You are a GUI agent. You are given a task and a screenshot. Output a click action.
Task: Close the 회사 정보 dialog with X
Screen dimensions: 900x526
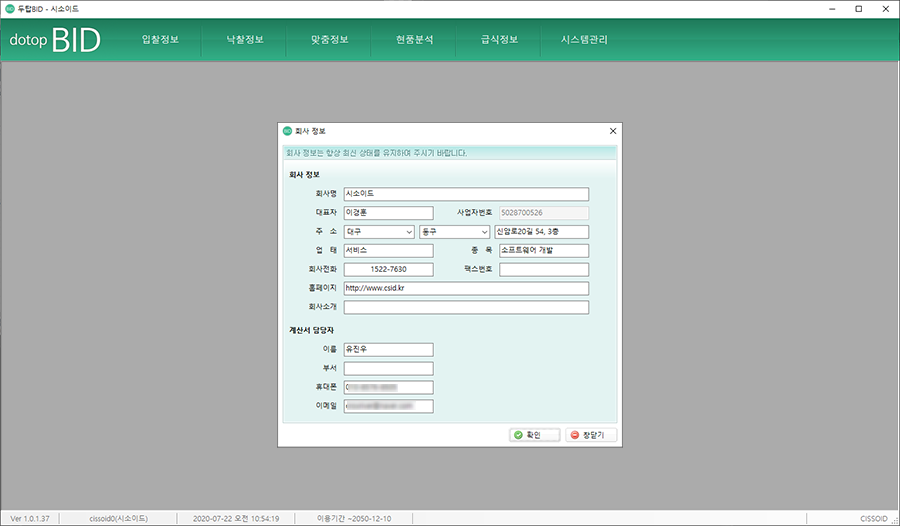[613, 131]
